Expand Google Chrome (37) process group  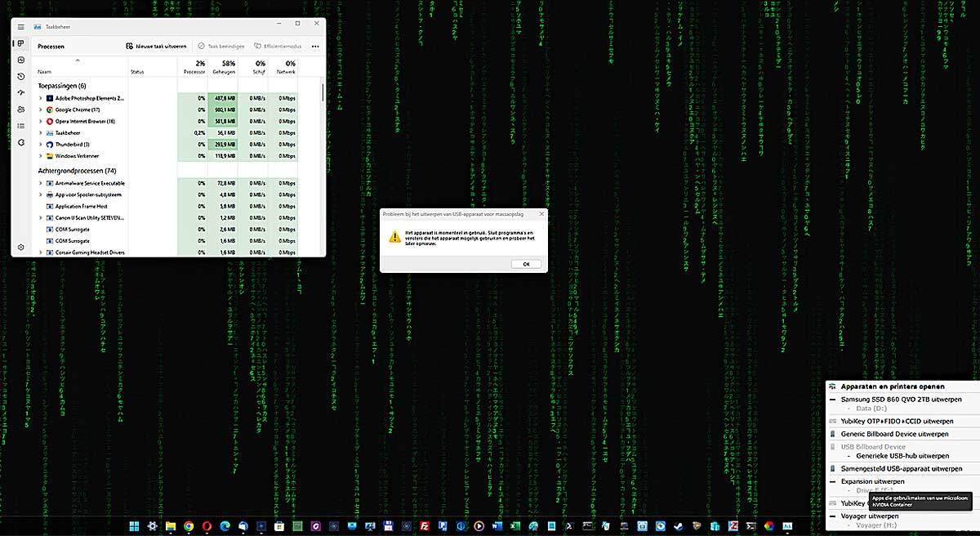click(41, 109)
